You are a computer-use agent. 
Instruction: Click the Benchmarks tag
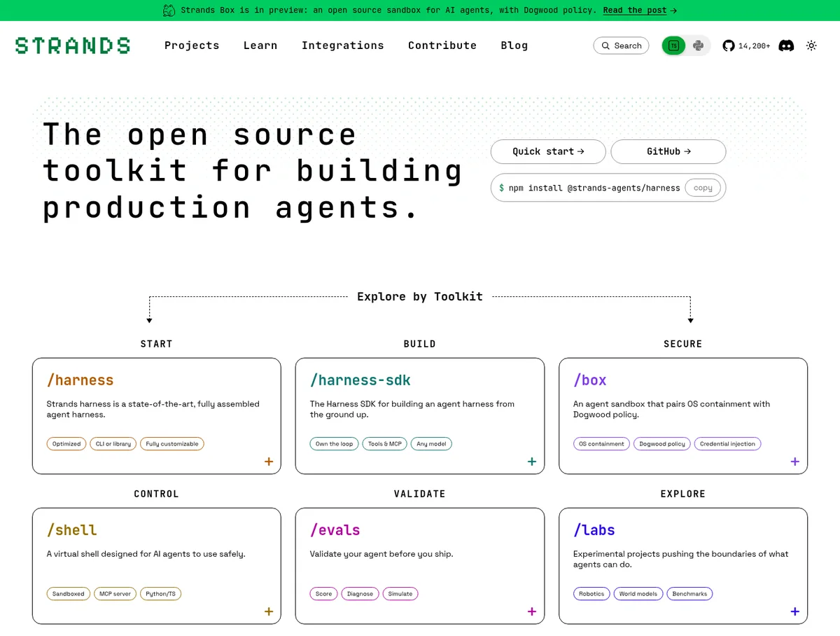point(689,593)
